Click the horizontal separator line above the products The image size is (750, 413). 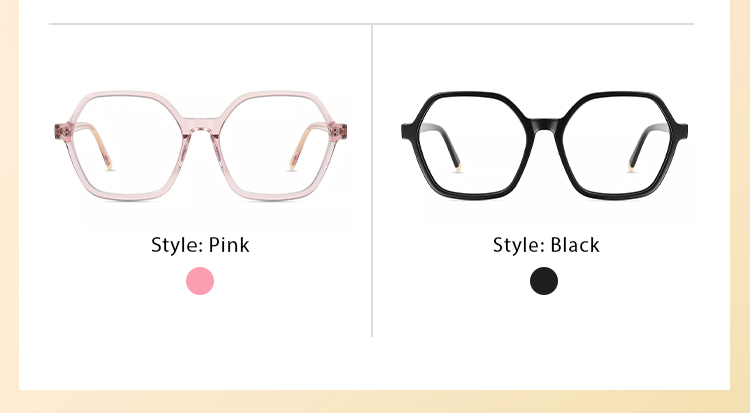[371, 23]
